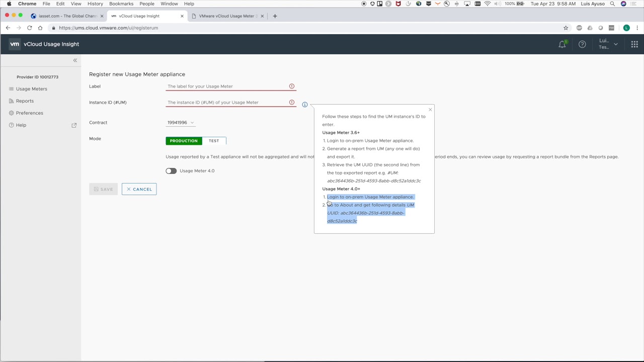Click the vCloud Usage Insight vm logo
644x362 pixels.
click(15, 44)
